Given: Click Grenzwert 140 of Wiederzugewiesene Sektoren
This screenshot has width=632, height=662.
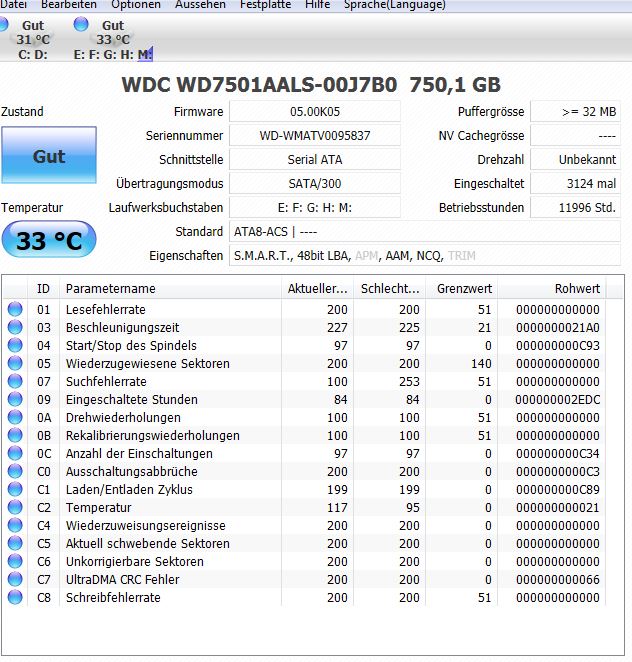Looking at the screenshot, I should tap(481, 364).
